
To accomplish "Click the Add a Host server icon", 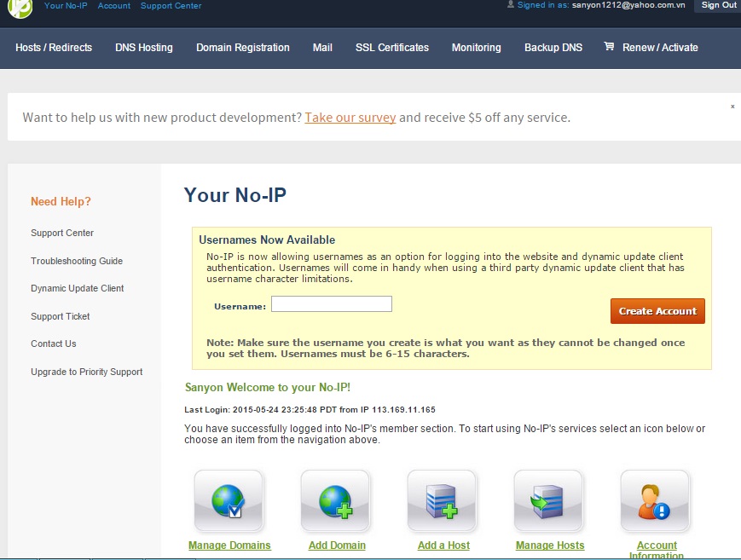I will click(442, 501).
